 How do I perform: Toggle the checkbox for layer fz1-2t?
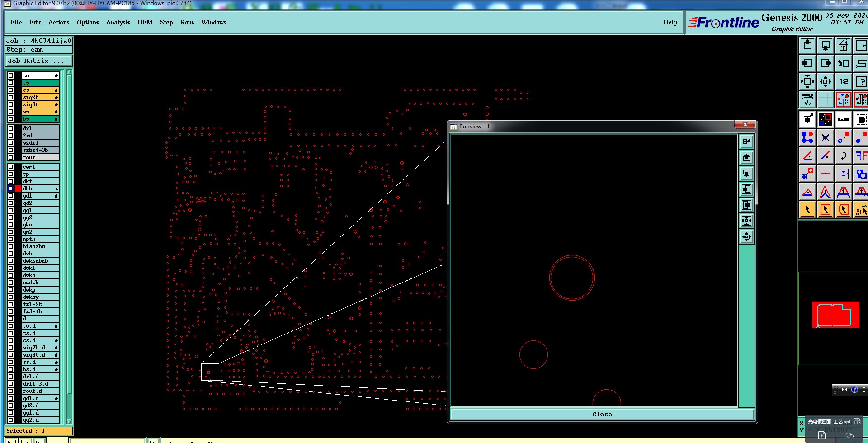click(11, 304)
